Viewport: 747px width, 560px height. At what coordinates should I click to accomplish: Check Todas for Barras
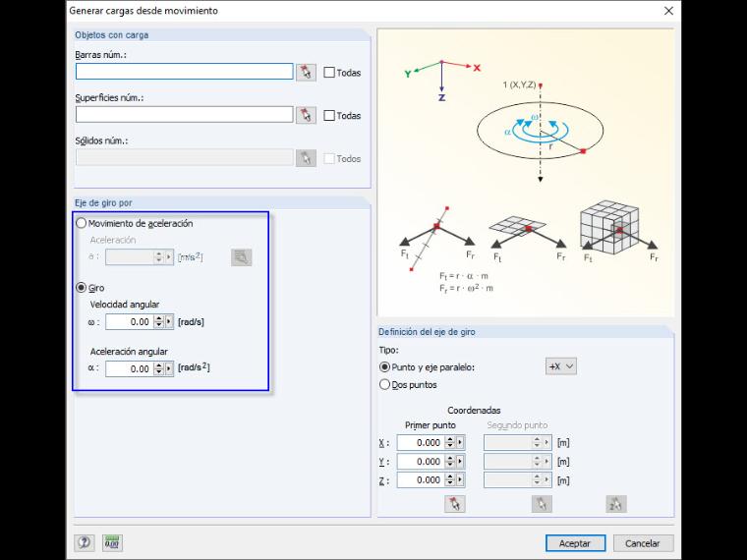click(x=329, y=73)
